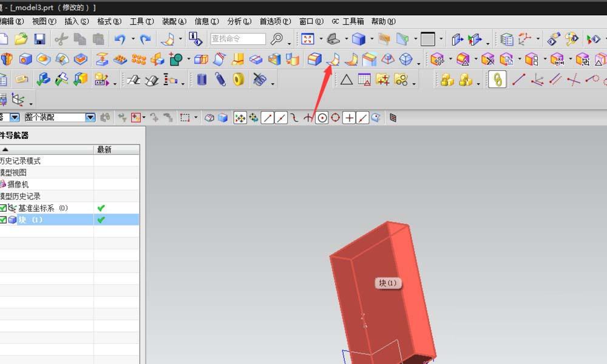Toggle the circle center snap point button
The image size is (607, 364).
322,118
